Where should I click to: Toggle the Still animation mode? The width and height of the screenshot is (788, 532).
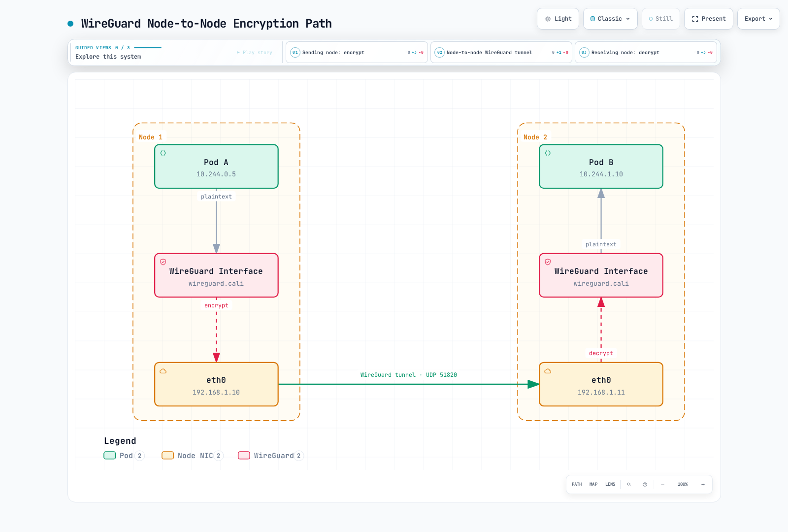tap(661, 19)
